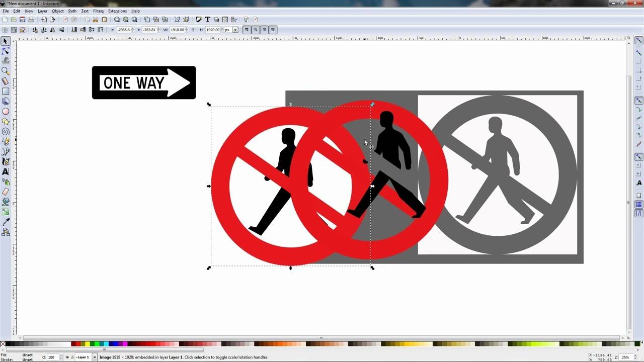Image resolution: width=644 pixels, height=362 pixels.
Task: Click the Cut scissors icon
Action: [95, 20]
